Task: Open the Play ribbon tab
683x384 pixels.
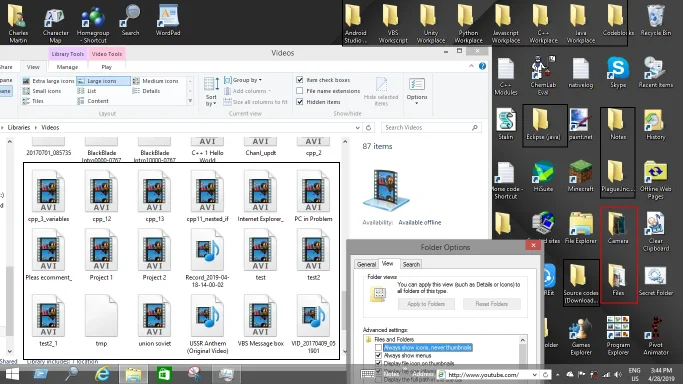Action: click(107, 67)
